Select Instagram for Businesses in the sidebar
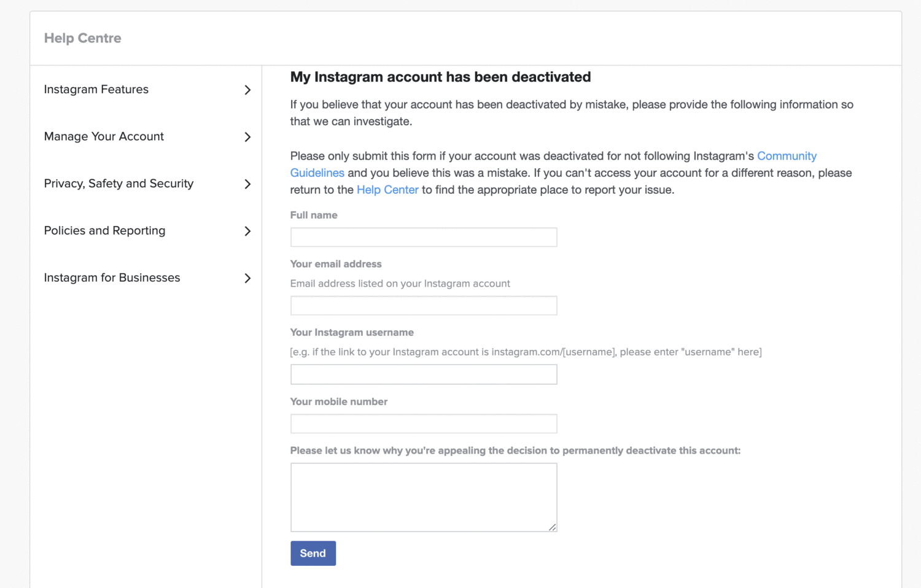 click(x=112, y=278)
